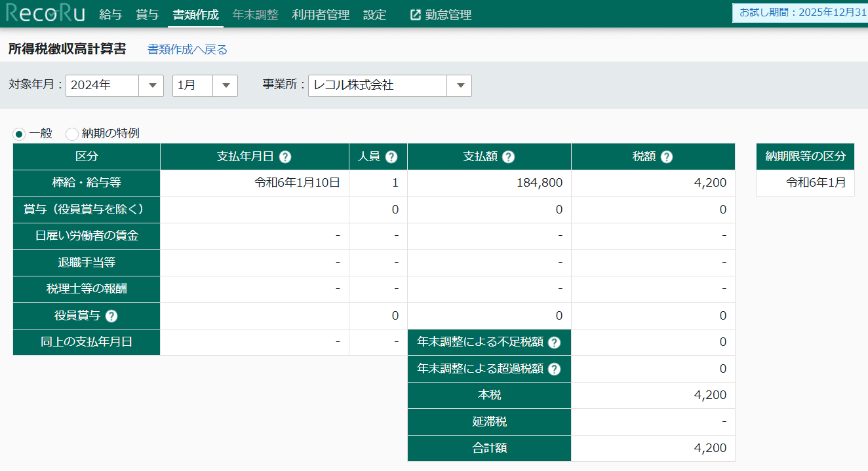Image resolution: width=868 pixels, height=471 pixels.
Task: Click the 人員 value 1 cell
Action: [x=378, y=183]
